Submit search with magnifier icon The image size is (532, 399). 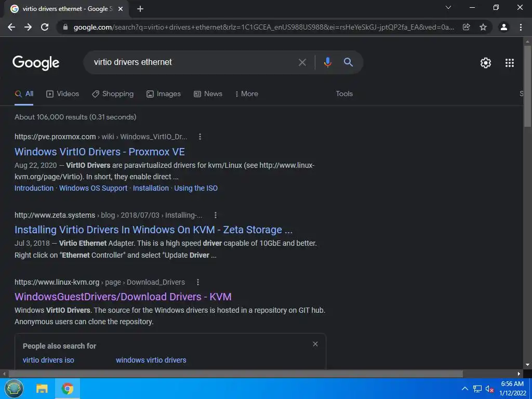(349, 62)
